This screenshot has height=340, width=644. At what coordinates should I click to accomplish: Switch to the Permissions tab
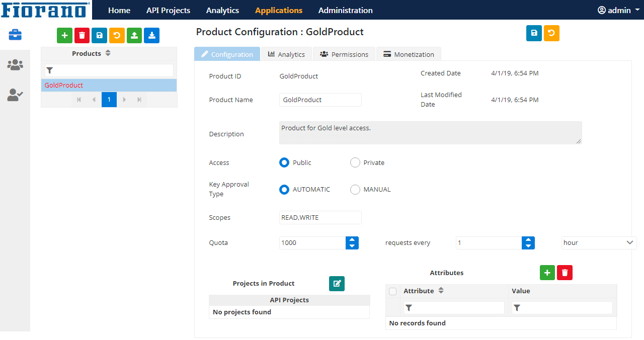click(345, 54)
